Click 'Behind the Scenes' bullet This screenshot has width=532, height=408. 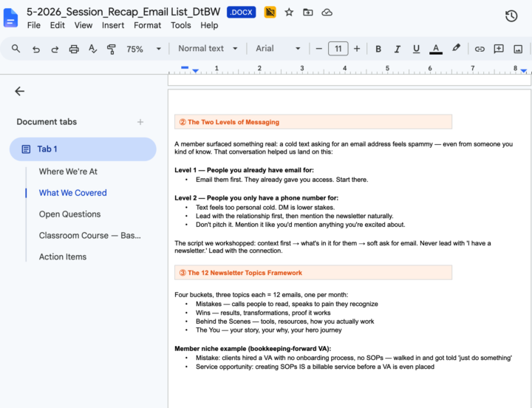284,322
